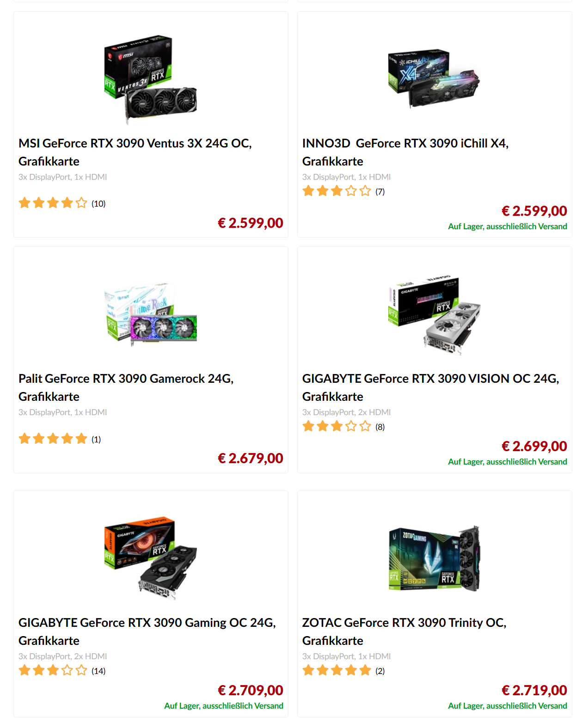Click the € 2.719,00 price
Viewport: 588px width, 723px height.
point(534,690)
